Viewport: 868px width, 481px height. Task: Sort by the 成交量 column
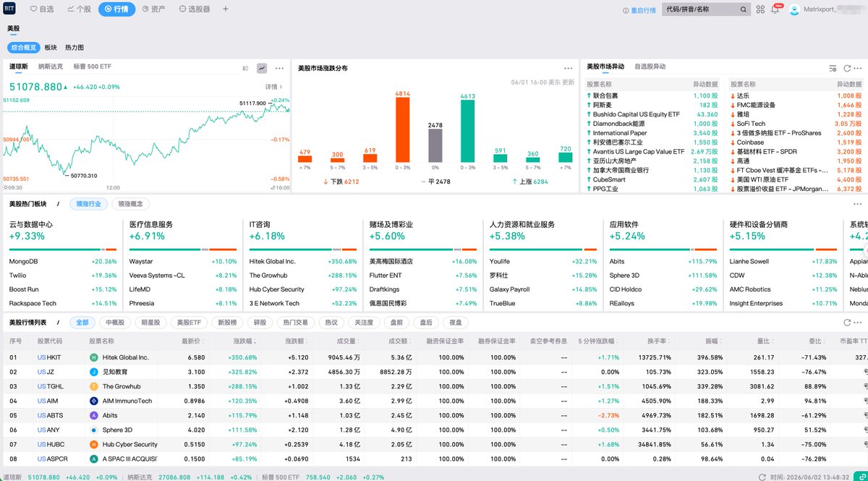coord(348,341)
